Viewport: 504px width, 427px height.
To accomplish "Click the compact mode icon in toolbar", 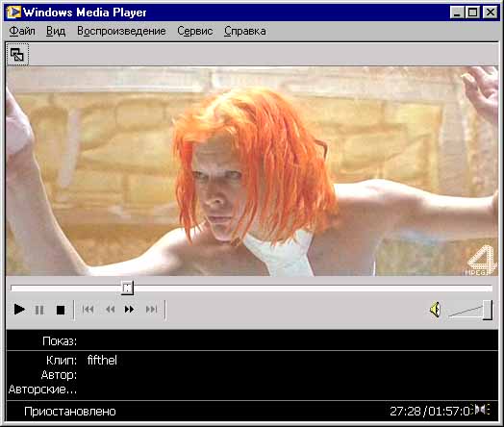I will pos(17,55).
